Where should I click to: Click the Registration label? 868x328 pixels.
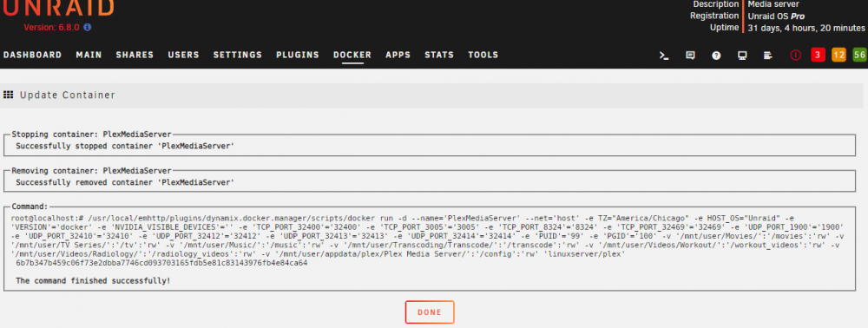pyautogui.click(x=714, y=16)
